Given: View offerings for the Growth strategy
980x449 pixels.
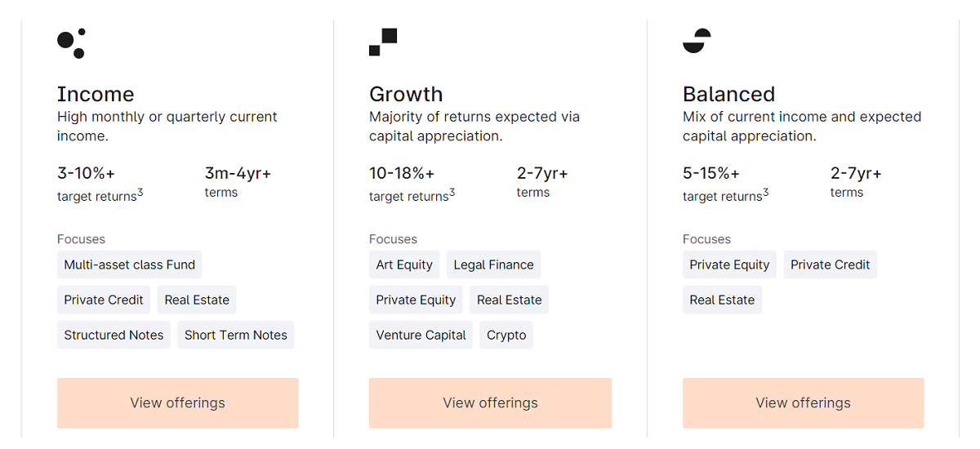Looking at the screenshot, I should [x=490, y=402].
